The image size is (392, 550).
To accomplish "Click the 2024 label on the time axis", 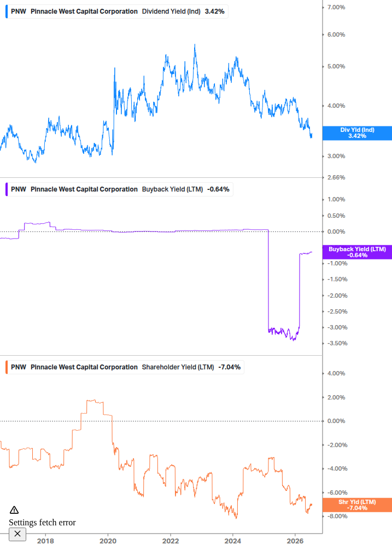I will point(233,541).
